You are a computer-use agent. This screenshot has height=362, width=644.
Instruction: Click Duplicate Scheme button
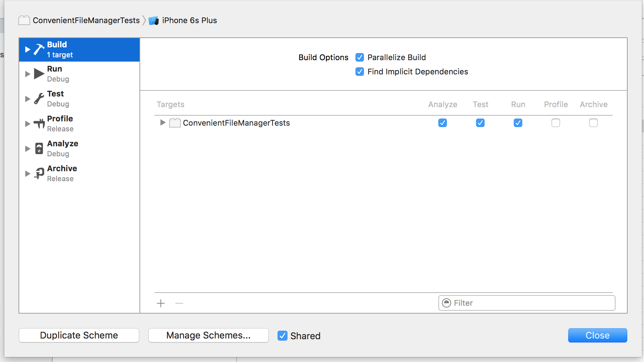79,335
